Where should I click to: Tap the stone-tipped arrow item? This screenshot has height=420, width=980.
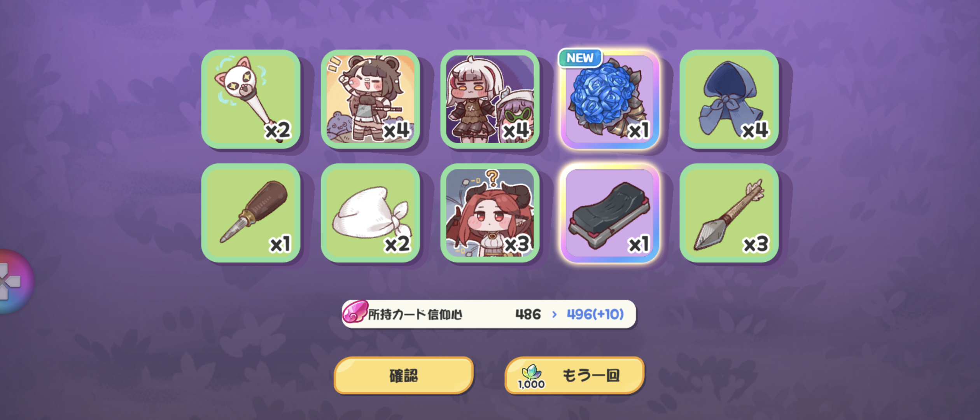click(x=729, y=213)
